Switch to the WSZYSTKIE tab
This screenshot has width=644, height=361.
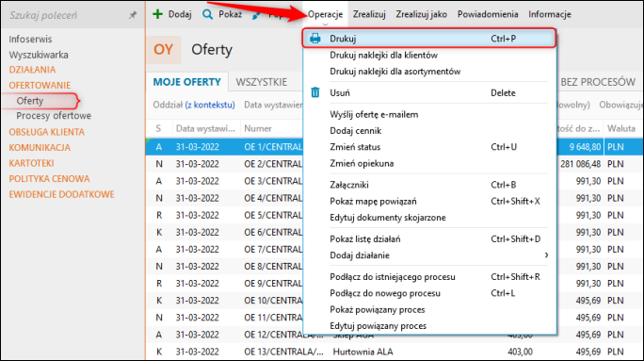tap(261, 82)
